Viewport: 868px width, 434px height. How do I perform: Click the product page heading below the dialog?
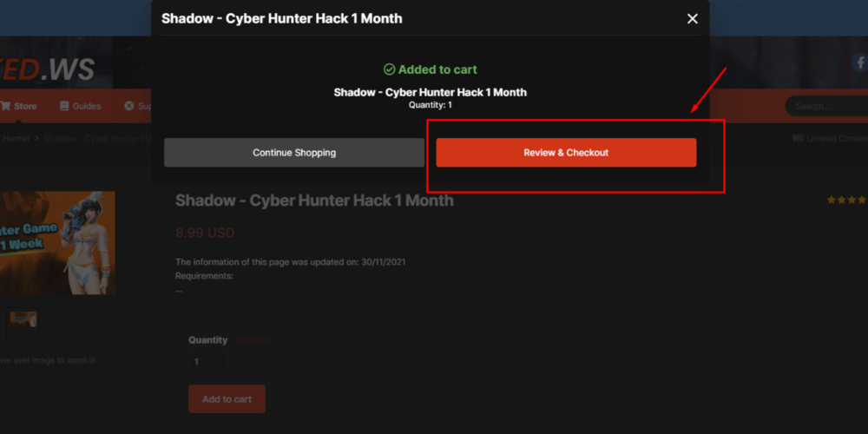pyautogui.click(x=314, y=201)
